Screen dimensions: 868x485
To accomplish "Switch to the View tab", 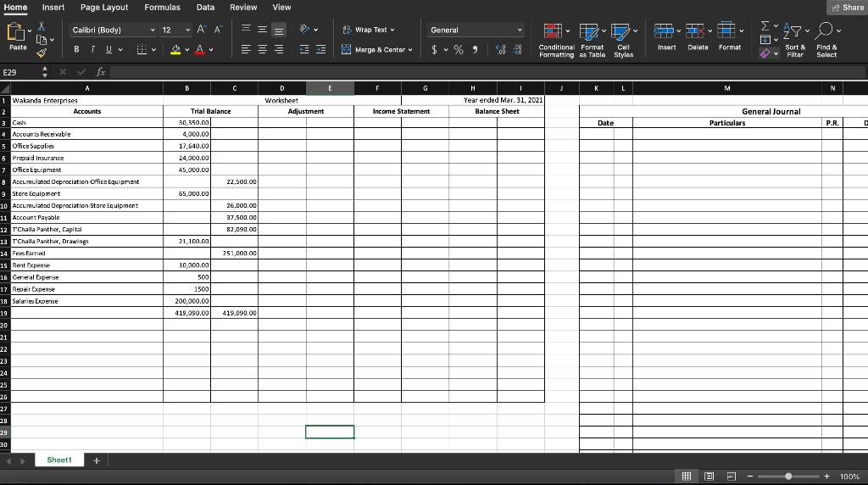I will [x=281, y=7].
